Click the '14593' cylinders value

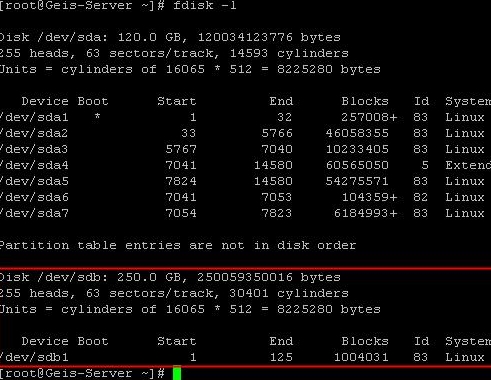249,53
